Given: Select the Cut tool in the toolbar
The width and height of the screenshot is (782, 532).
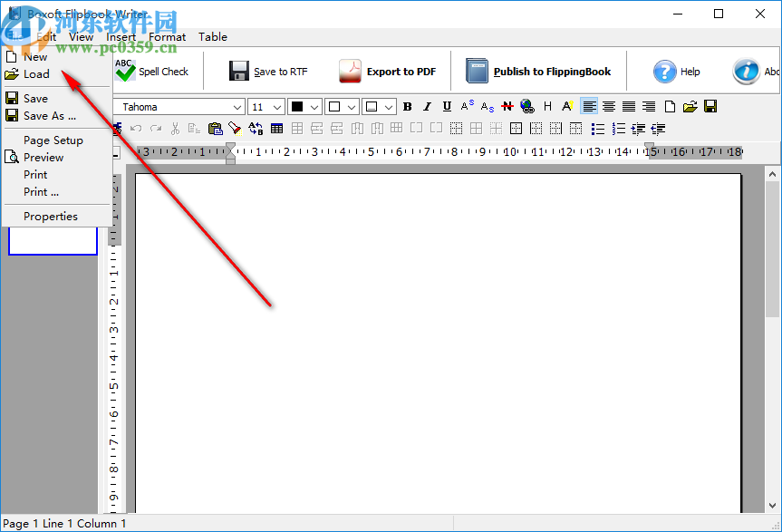Looking at the screenshot, I should click(175, 128).
